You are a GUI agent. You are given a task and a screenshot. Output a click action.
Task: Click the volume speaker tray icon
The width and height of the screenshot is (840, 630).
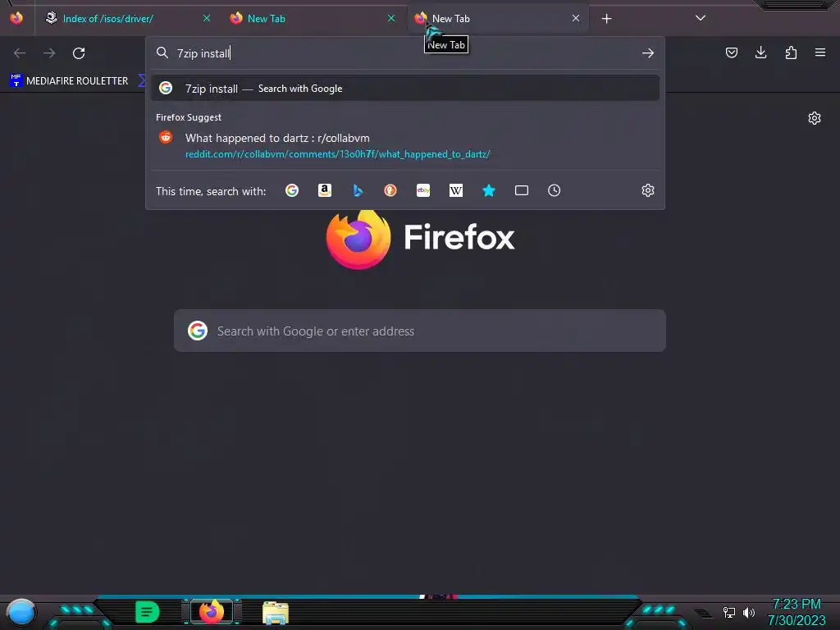click(x=748, y=612)
